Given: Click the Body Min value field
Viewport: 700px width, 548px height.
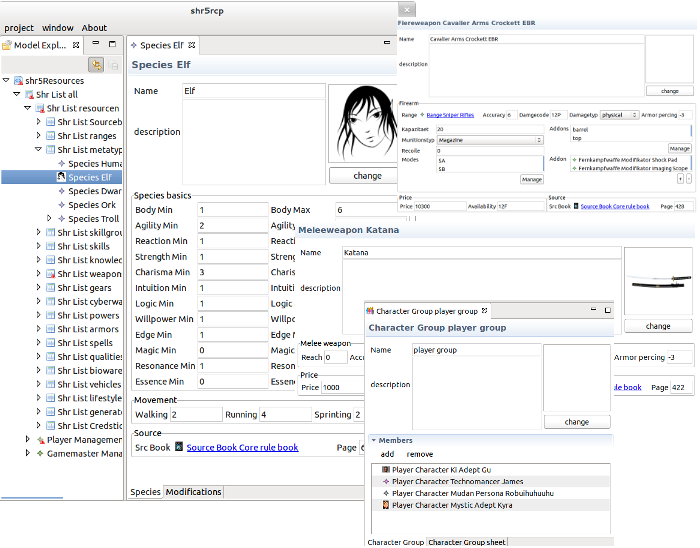Looking at the screenshot, I should [x=233, y=210].
